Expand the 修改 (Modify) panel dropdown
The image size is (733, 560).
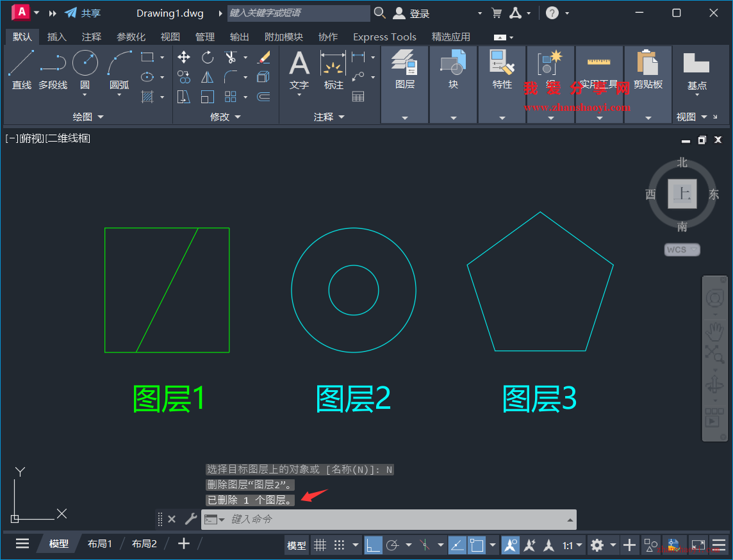(225, 117)
